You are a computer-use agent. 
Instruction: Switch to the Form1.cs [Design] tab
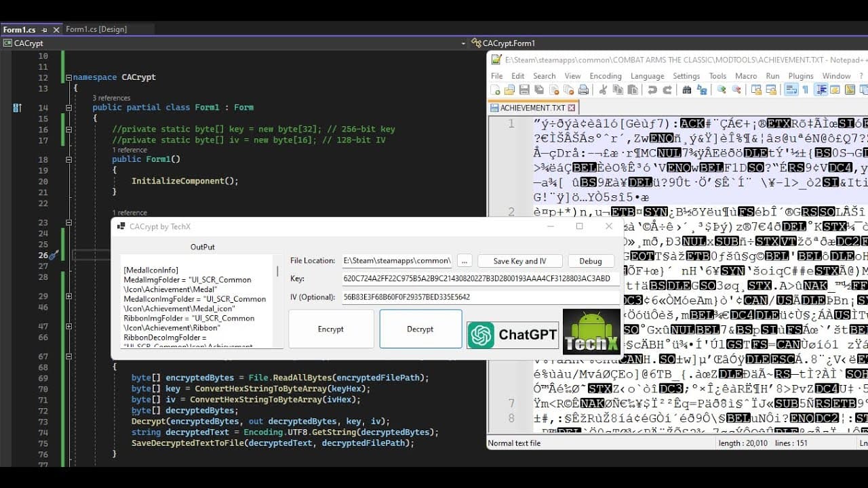point(96,30)
